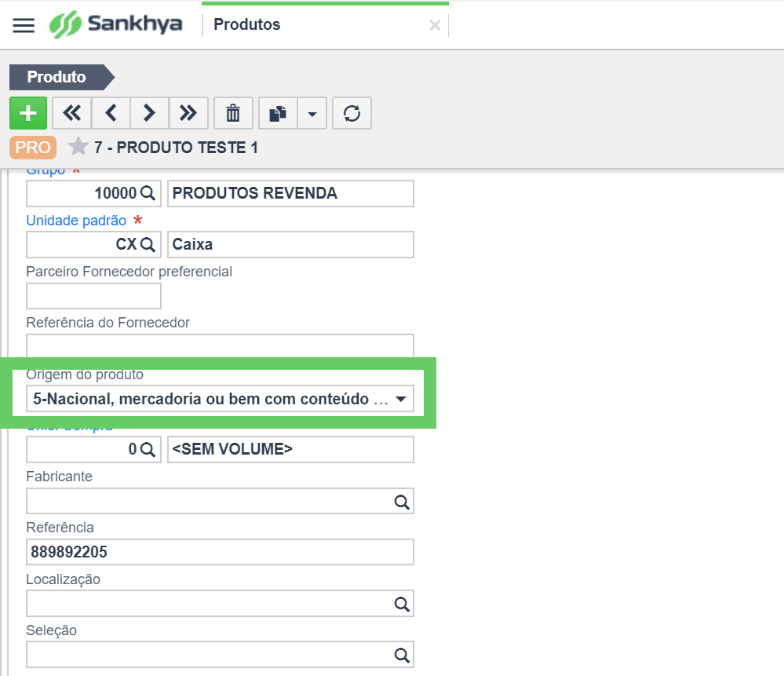
Task: Click the Referência field containing 889892205
Action: click(220, 552)
